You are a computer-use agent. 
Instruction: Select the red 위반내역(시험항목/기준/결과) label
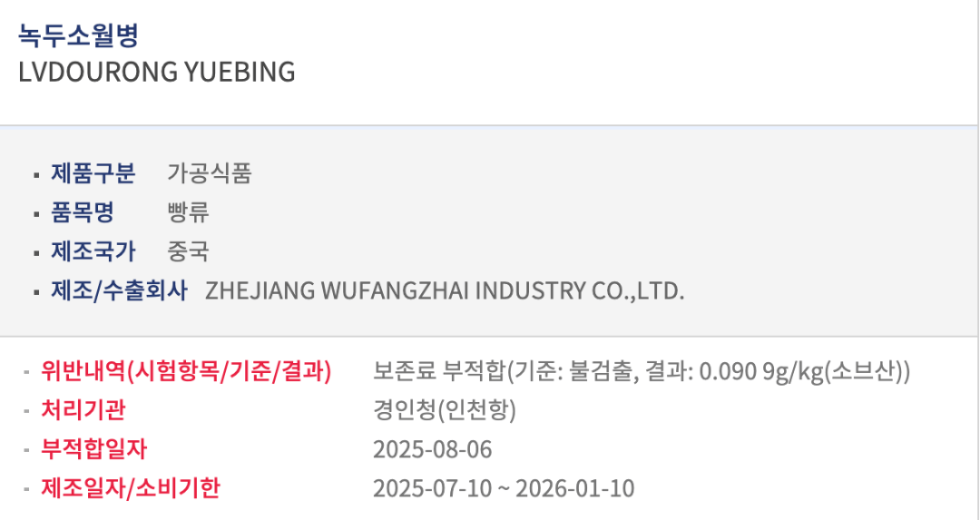pos(186,370)
